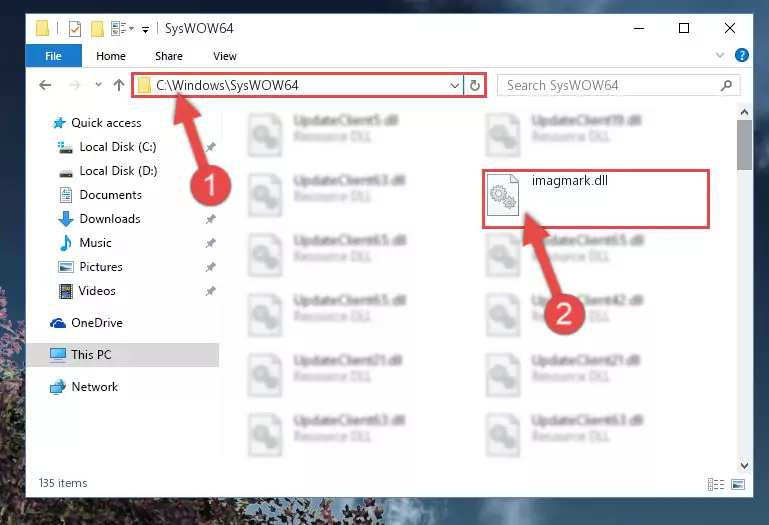
Task: Click the search magnifier icon
Action: tap(726, 85)
